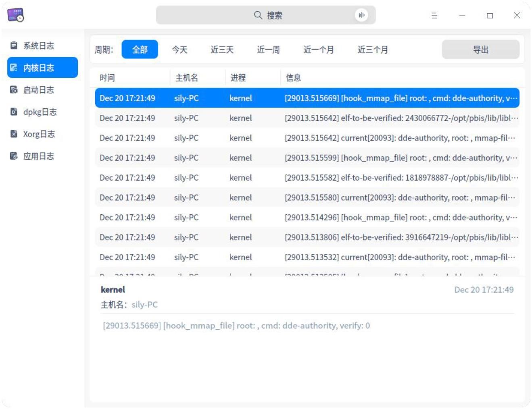Select row elf-to-be-verified: 1818978887

(x=307, y=178)
